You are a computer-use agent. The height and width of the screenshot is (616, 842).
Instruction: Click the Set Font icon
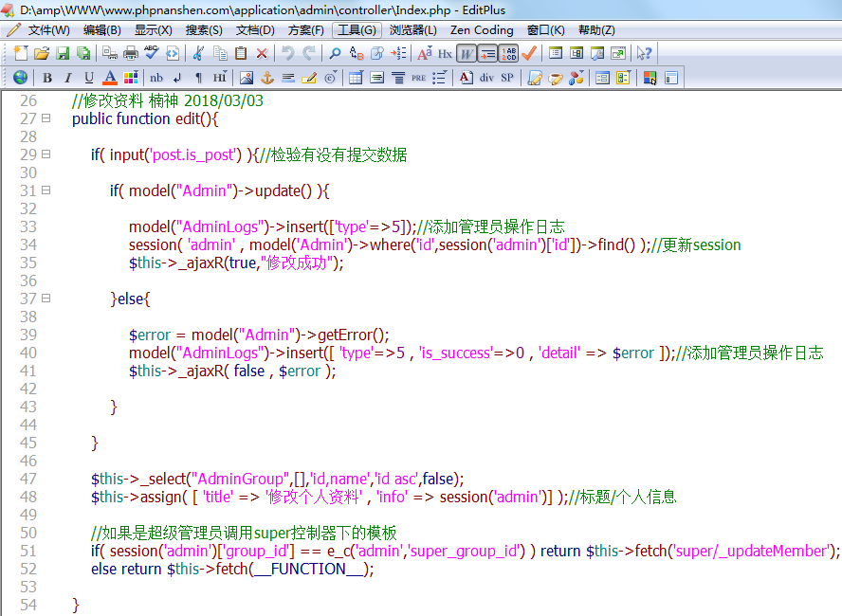pos(424,53)
